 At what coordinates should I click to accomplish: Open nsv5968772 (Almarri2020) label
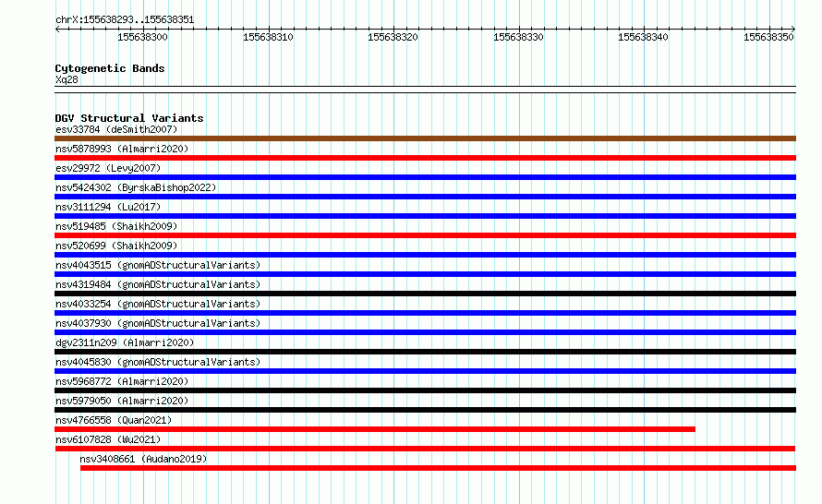tap(122, 381)
